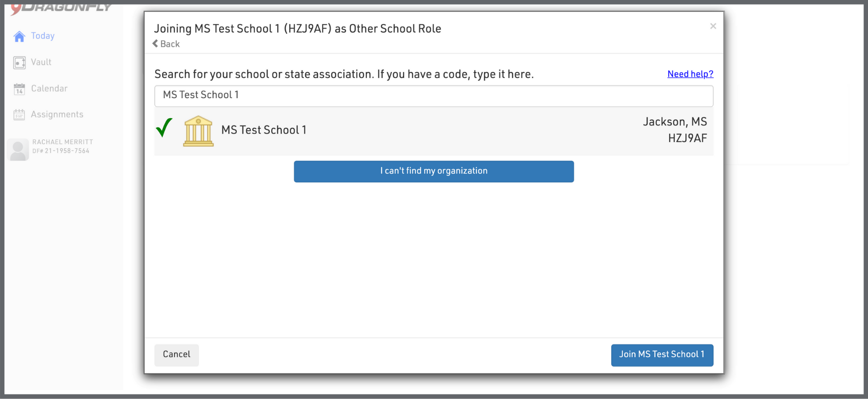The height and width of the screenshot is (399, 868).
Task: Close the join school dialog
Action: (x=713, y=26)
